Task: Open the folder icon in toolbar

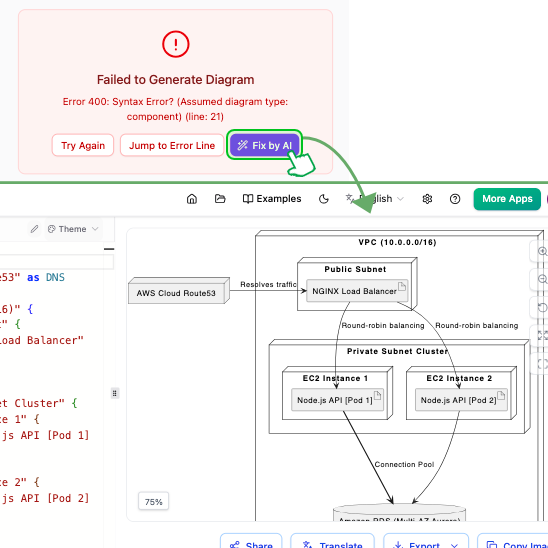Action: (220, 199)
